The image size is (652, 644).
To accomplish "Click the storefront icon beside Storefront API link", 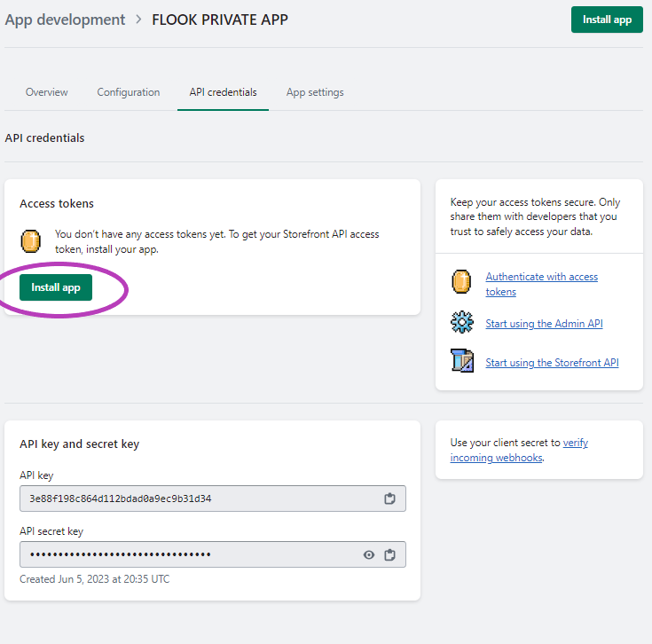I will 462,360.
